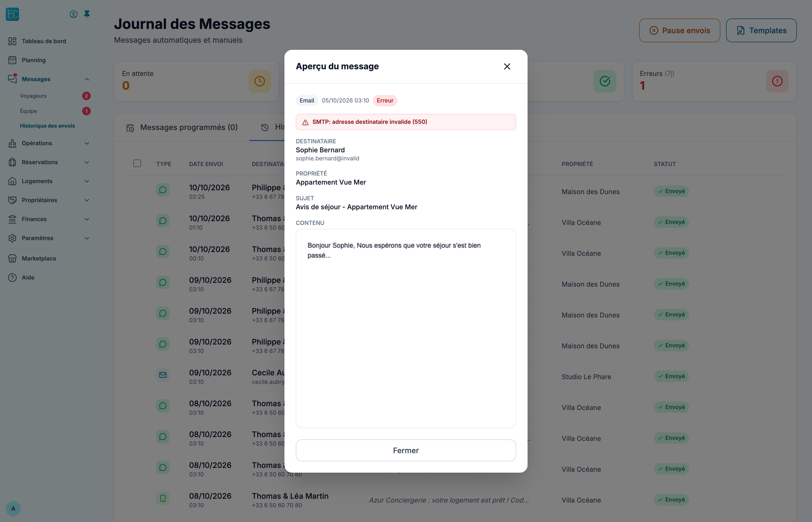812x522 pixels.
Task: Click the Erreurs alert icon
Action: coord(777,81)
